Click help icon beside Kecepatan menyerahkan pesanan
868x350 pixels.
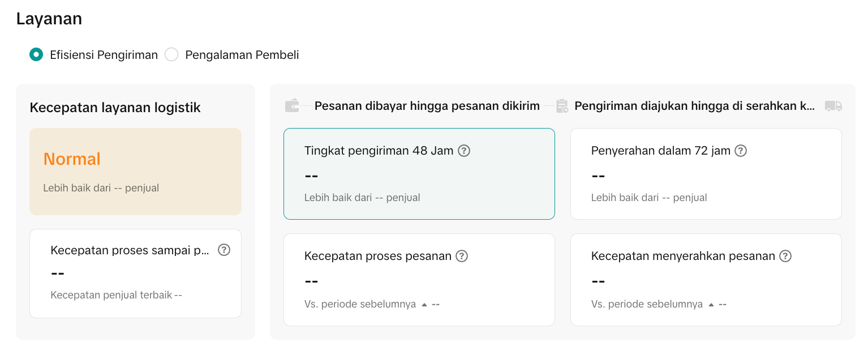(785, 256)
